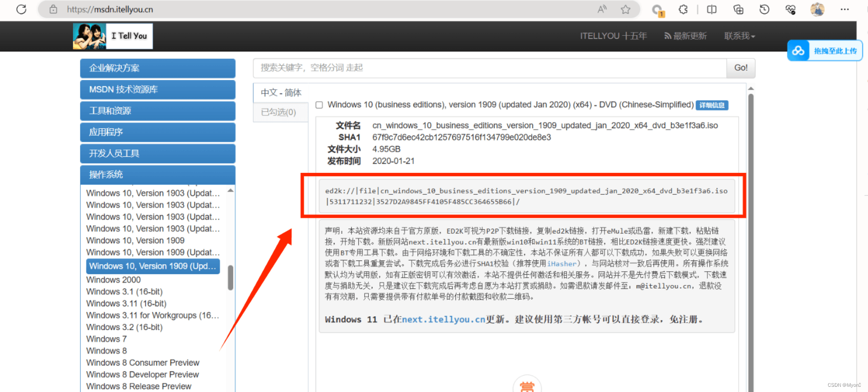Select Windows 3.2 (16-bit) item
Screen dimensions: 868x392
click(x=124, y=327)
